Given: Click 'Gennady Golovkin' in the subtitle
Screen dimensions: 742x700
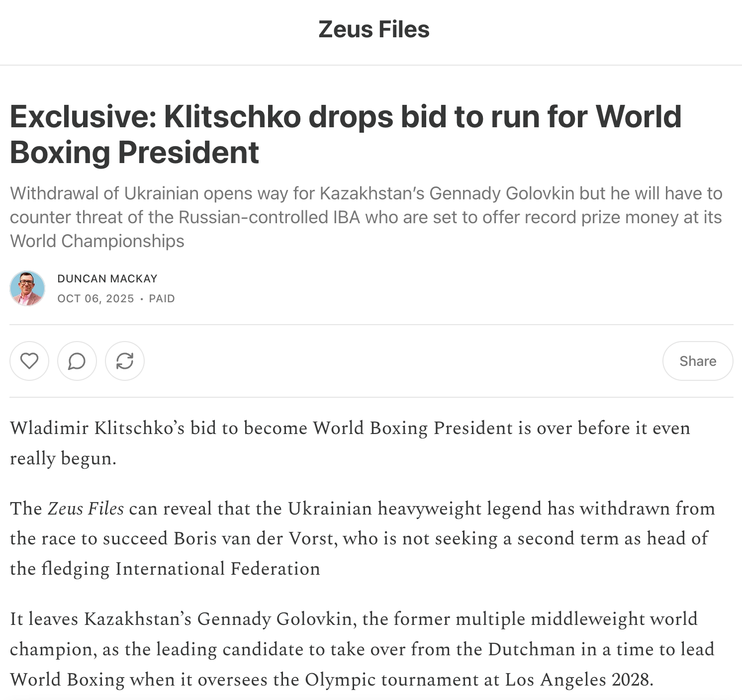Looking at the screenshot, I should 502,193.
